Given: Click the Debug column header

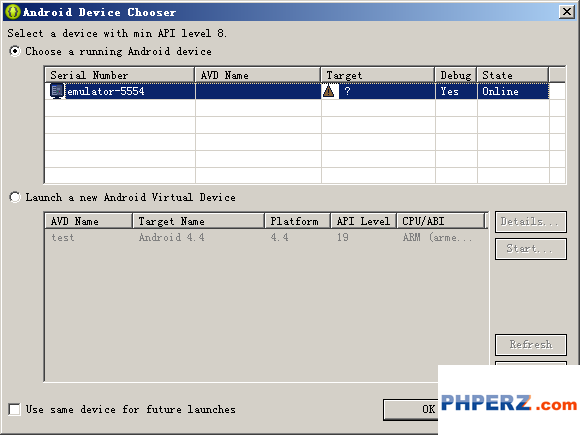Looking at the screenshot, I should (456, 75).
